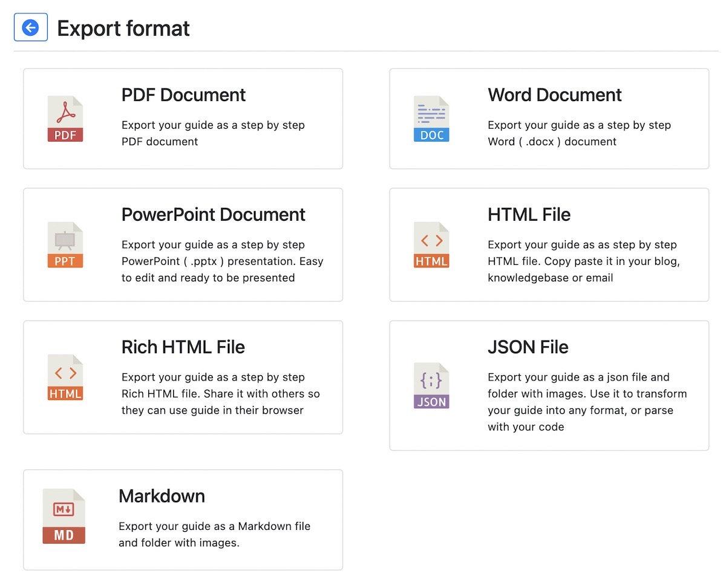
Task: Click the red PDF file icon
Action: click(65, 119)
